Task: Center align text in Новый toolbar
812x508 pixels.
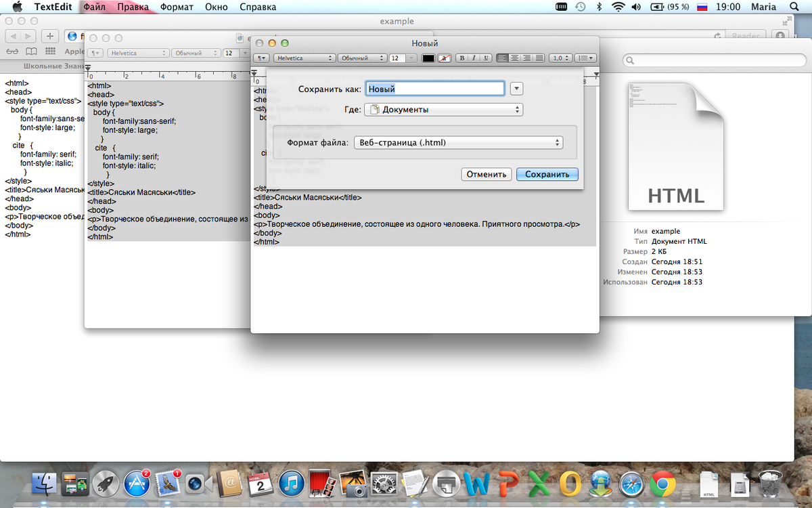Action: 514,58
